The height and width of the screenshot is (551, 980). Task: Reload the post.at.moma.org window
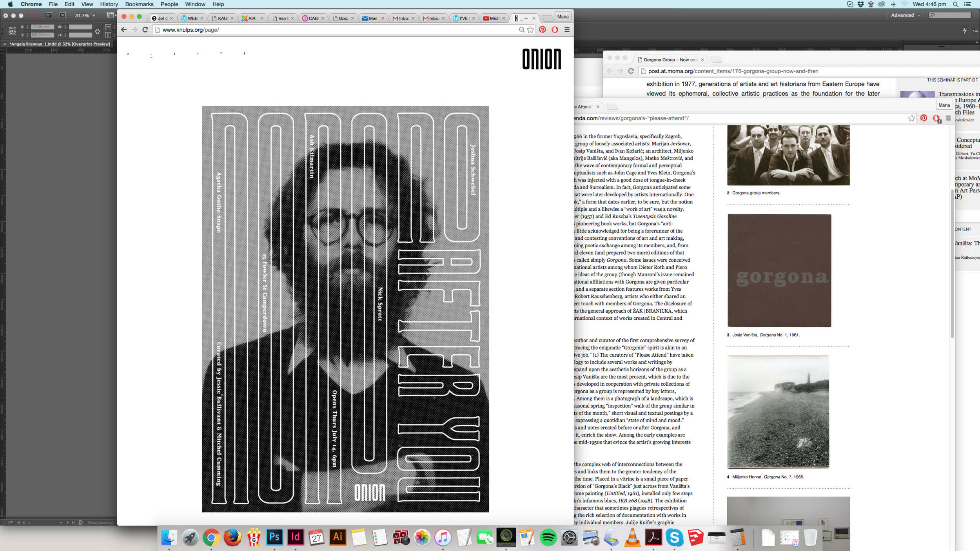pos(631,71)
